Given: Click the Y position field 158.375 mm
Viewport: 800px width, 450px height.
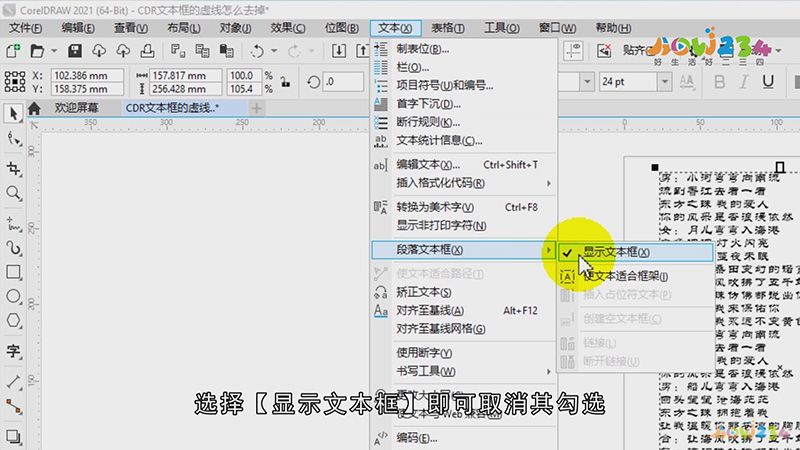Looking at the screenshot, I should [x=87, y=89].
